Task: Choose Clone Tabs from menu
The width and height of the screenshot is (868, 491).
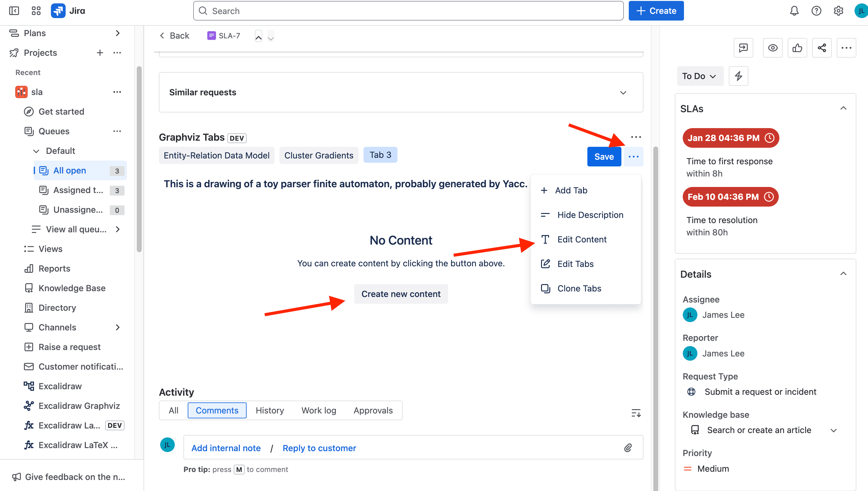Action: [586, 288]
